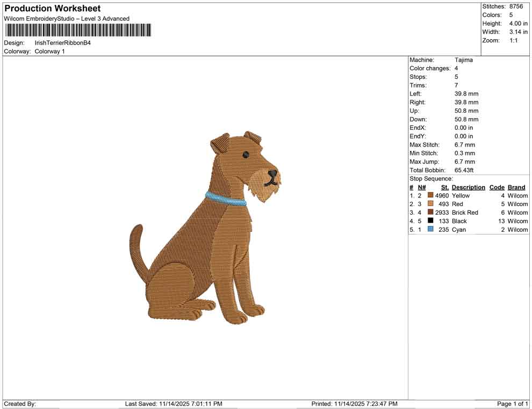The image size is (532, 409).
Task: Open the Colorway 1 selector
Action: 49,52
